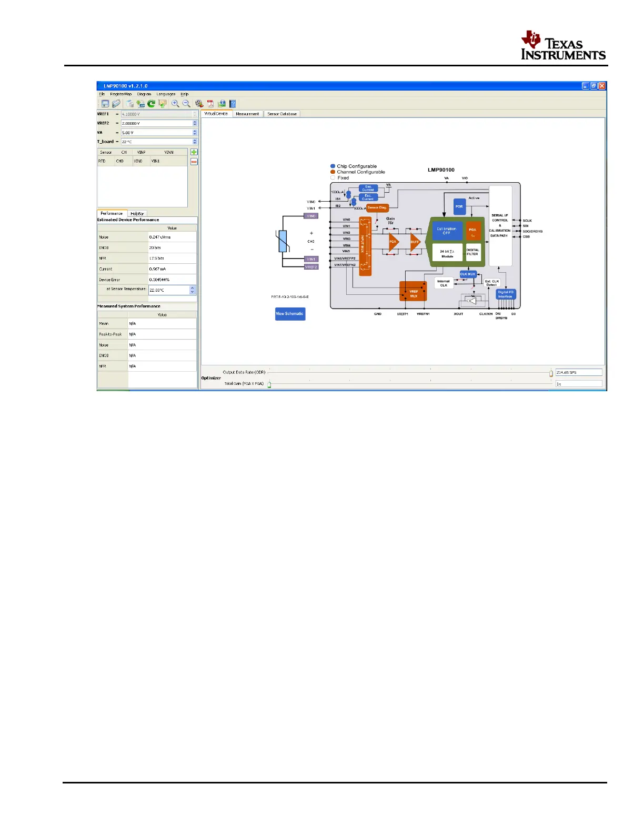Click the Save configuration toolbar icon

coord(105,104)
